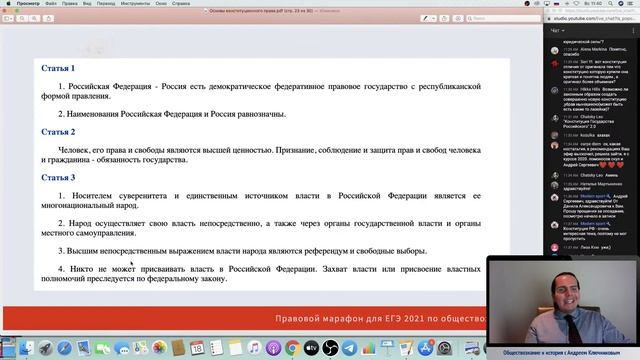Open App Store from the Dock
The image size is (640, 360).
425,348
